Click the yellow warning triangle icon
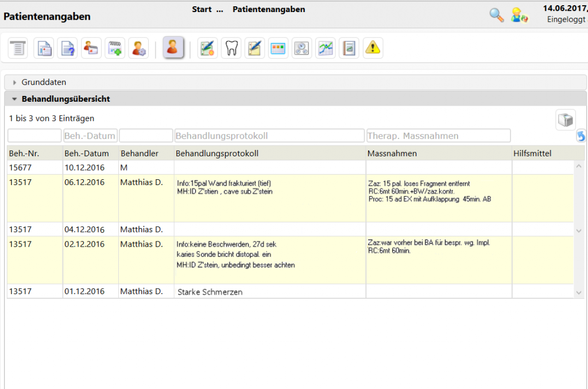This screenshot has height=389, width=588. tap(373, 48)
